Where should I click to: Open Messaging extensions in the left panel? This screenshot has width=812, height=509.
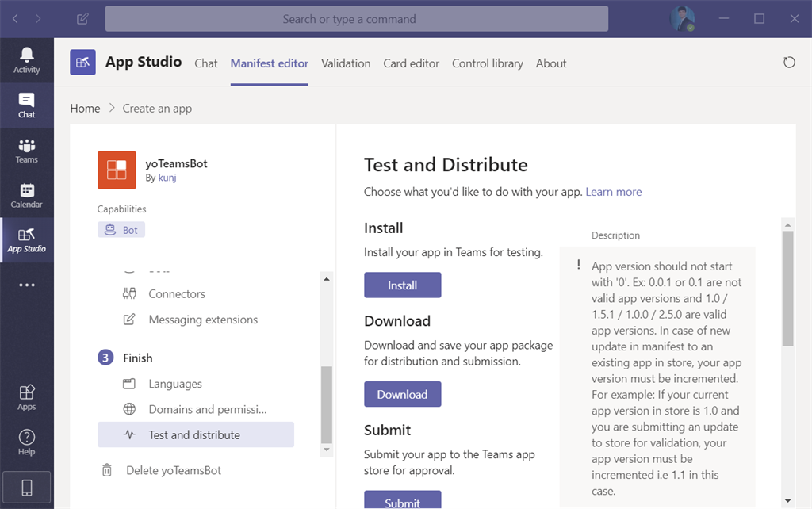pyautogui.click(x=203, y=320)
